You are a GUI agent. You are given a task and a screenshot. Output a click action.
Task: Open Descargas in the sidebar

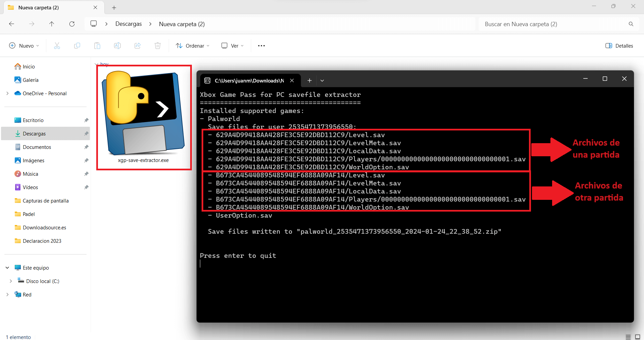45,133
